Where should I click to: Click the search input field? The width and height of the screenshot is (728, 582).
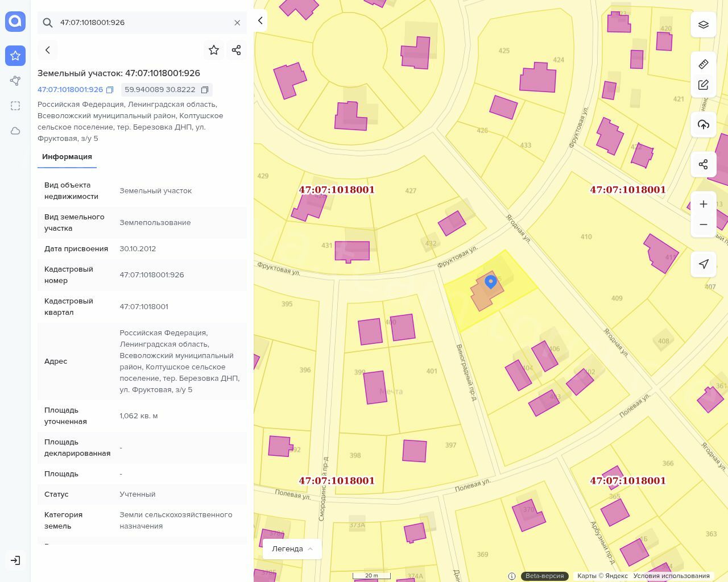(142, 23)
